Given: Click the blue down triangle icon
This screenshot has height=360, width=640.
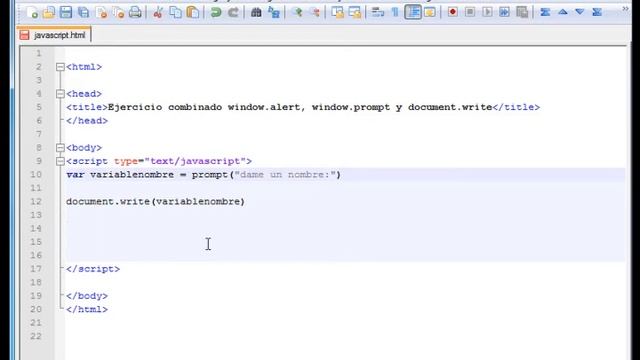Looking at the screenshot, I should (580, 12).
